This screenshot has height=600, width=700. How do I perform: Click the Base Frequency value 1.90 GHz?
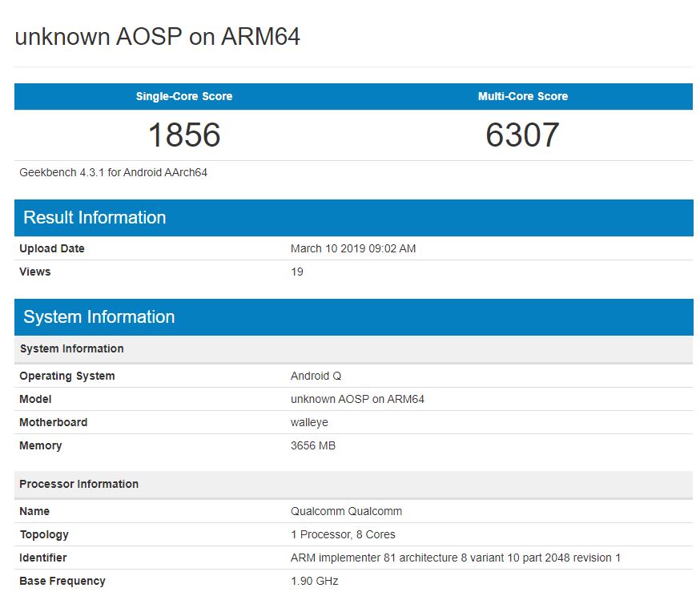point(315,581)
